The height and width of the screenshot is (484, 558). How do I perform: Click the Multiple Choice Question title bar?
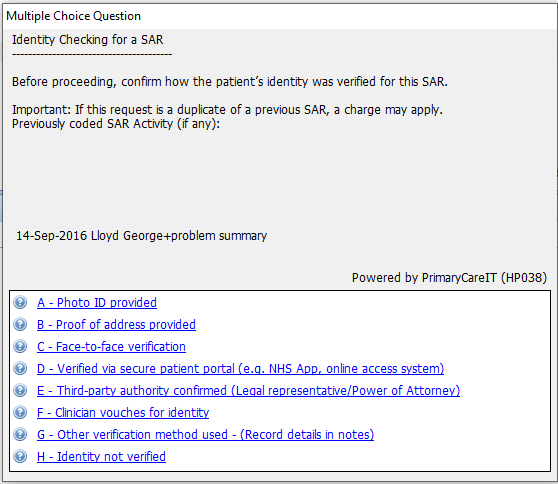pos(279,16)
